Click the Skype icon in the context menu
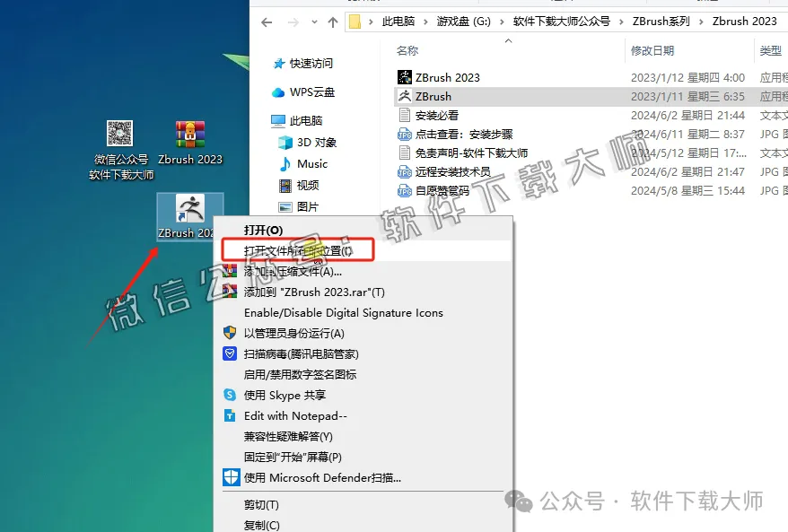The image size is (788, 532). pos(231,396)
